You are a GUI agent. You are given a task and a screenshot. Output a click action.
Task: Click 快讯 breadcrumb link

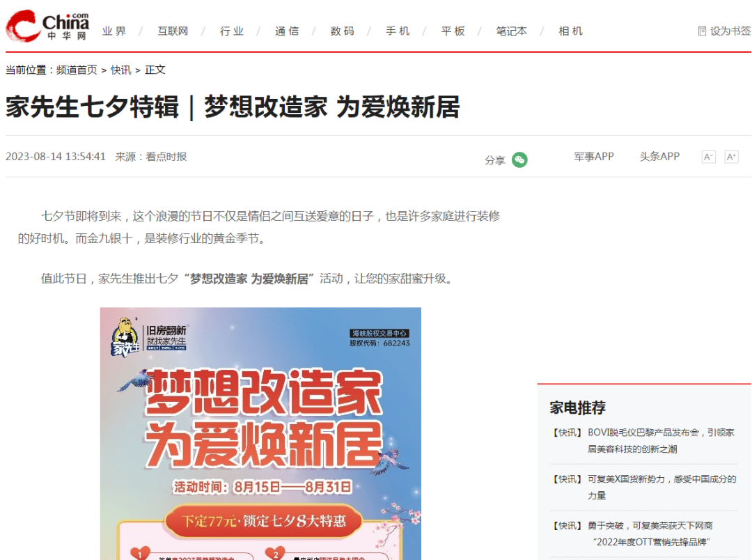coord(121,70)
